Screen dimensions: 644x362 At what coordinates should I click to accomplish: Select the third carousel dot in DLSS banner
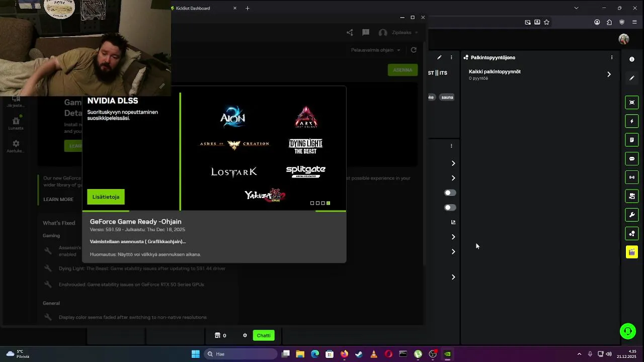pyautogui.click(x=323, y=203)
